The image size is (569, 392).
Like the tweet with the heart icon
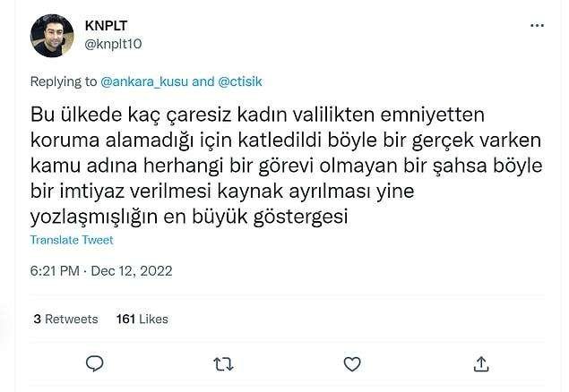point(352,362)
